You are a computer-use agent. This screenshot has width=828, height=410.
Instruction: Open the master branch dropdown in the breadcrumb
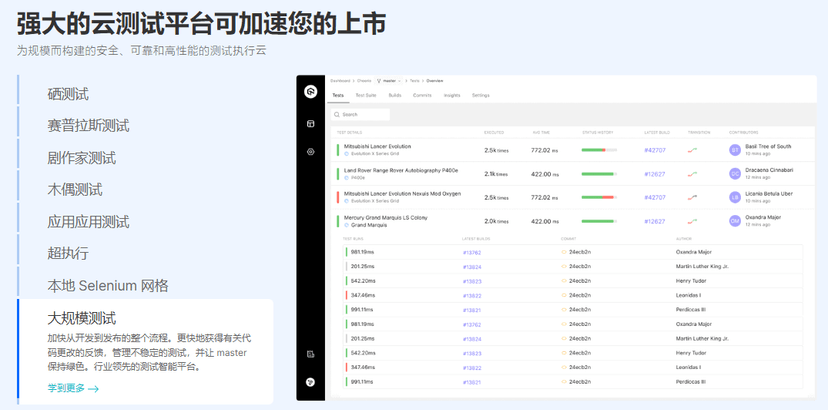(389, 81)
